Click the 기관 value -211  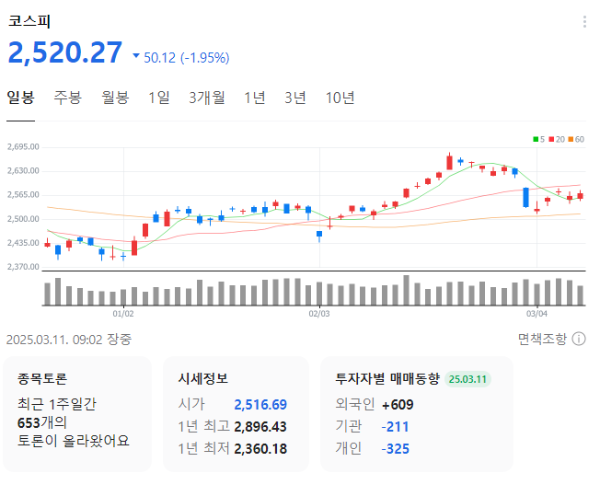pyautogui.click(x=395, y=427)
